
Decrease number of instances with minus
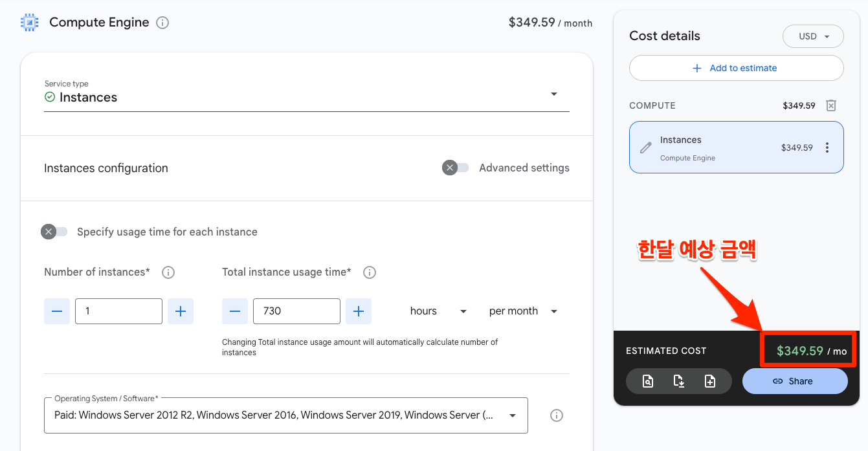57,311
